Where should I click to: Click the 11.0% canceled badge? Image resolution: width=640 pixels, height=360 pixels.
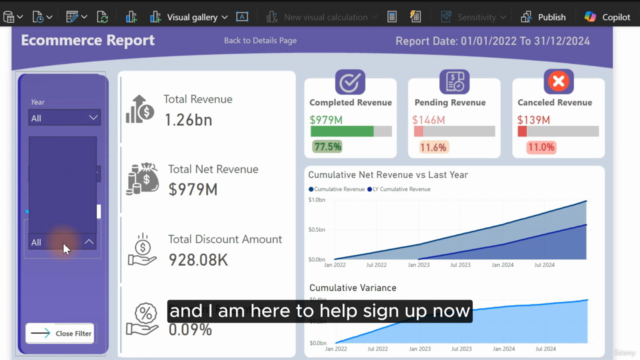tap(541, 147)
